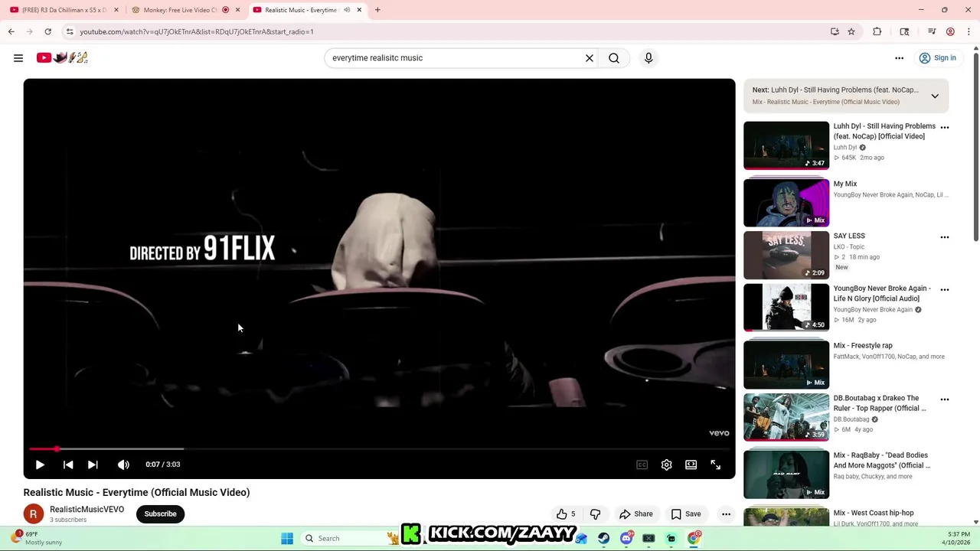Reload the current page

[47, 31]
